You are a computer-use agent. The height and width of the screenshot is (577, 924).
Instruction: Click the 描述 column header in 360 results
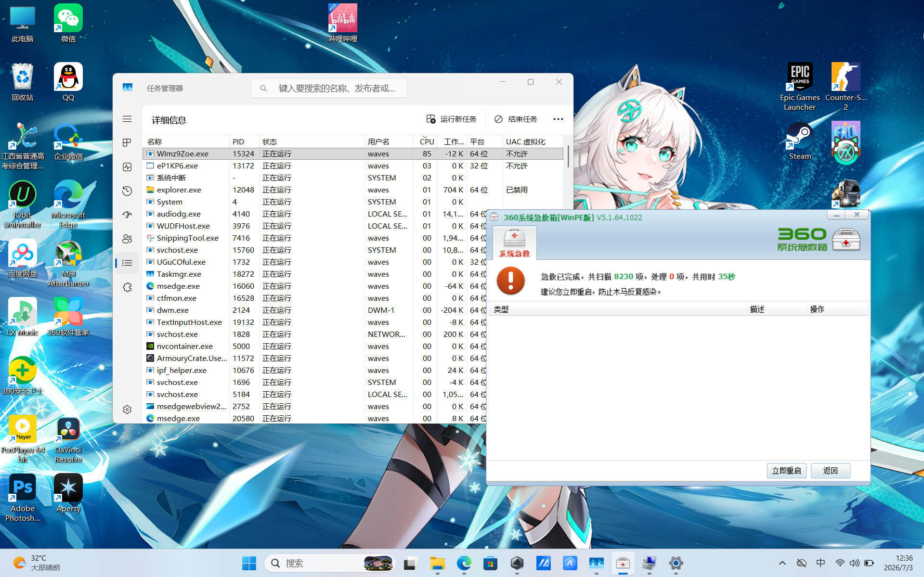[776, 309]
